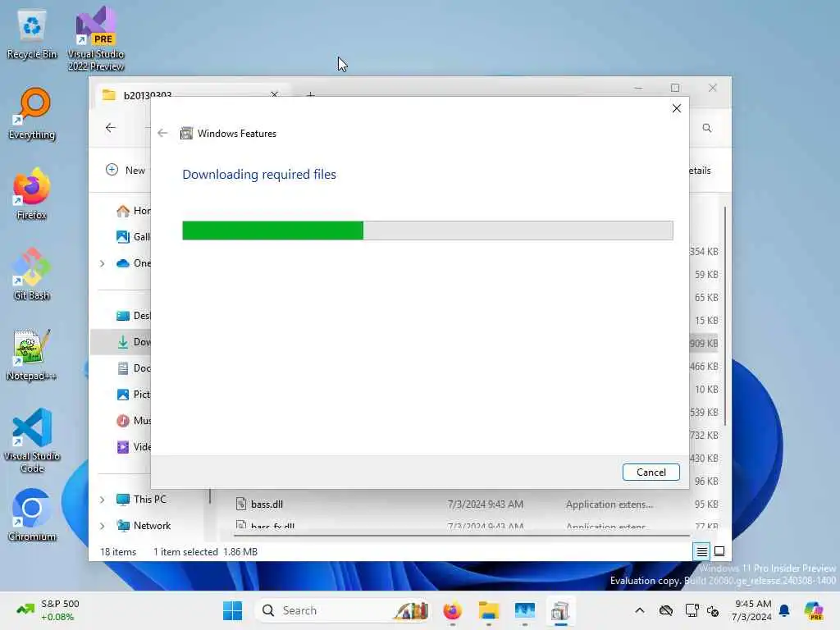Click New button in File Explorer toolbar
This screenshot has height=630, width=840.
pos(126,170)
